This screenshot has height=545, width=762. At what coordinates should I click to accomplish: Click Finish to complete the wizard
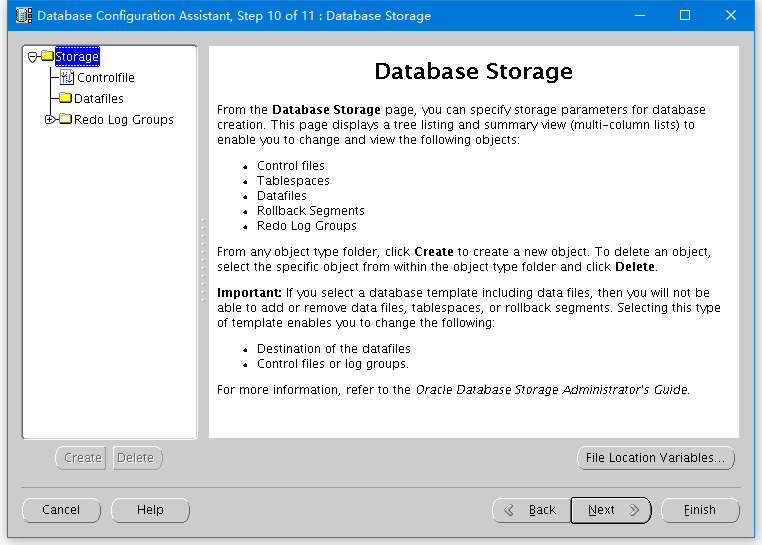(x=700, y=510)
